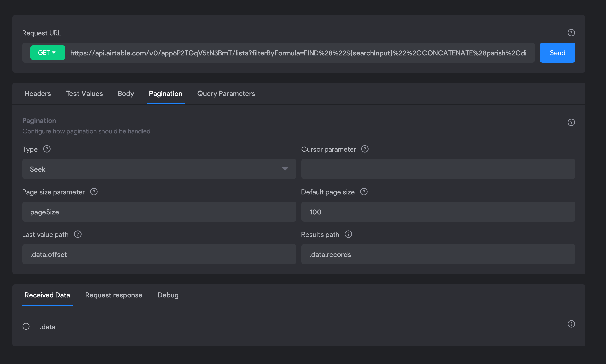This screenshot has height=364, width=606.
Task: Click the pageSize parameter field
Action: pos(159,212)
